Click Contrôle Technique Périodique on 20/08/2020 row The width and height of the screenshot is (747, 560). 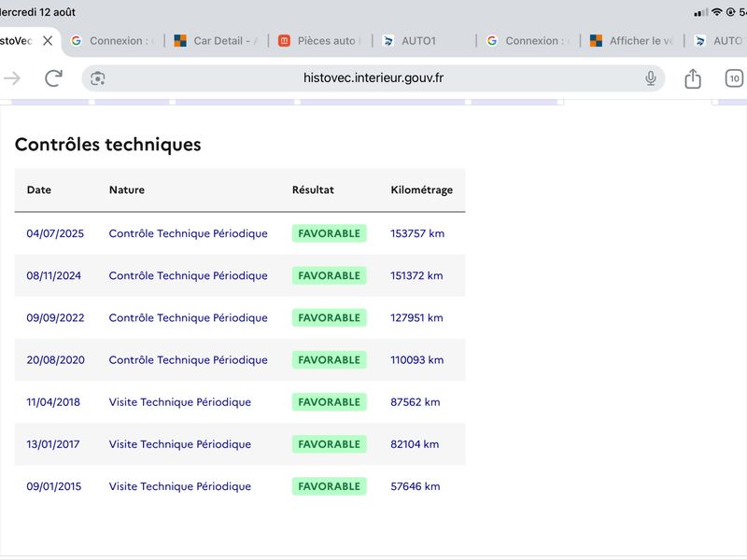[x=189, y=359]
